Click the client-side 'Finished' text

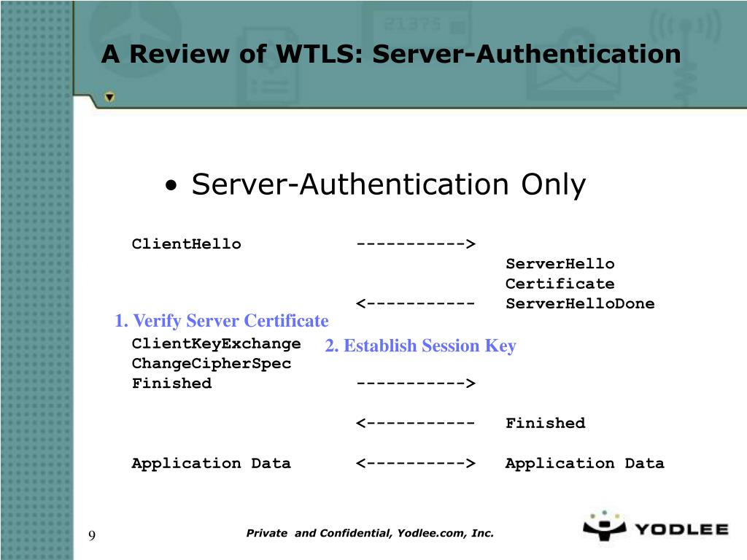[171, 383]
